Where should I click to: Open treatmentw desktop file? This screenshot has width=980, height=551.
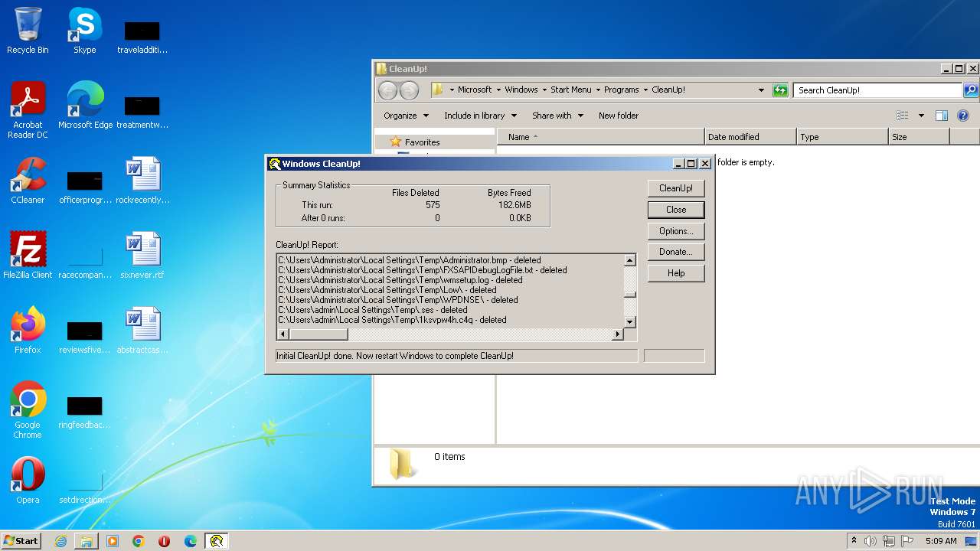(142, 111)
